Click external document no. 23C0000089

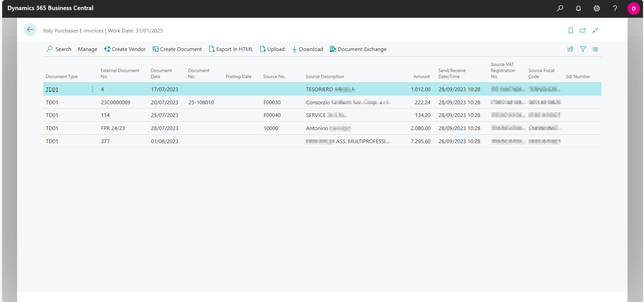[x=115, y=102]
